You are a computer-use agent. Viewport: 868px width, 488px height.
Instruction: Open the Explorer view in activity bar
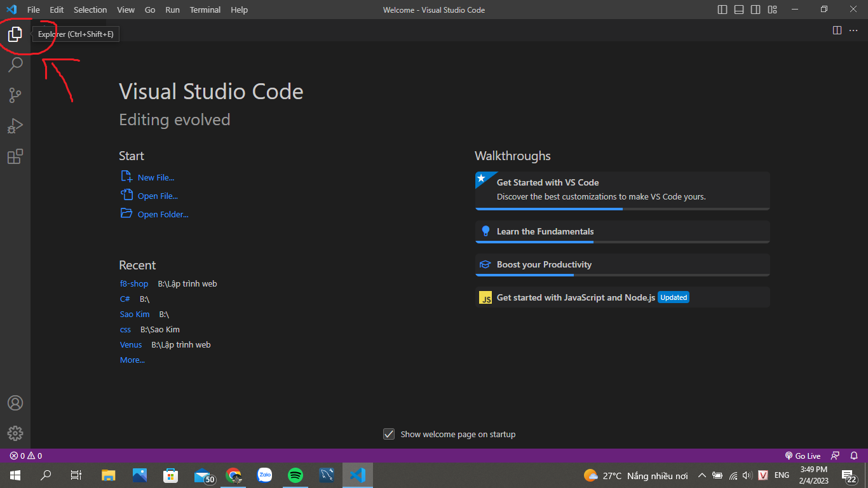15,34
